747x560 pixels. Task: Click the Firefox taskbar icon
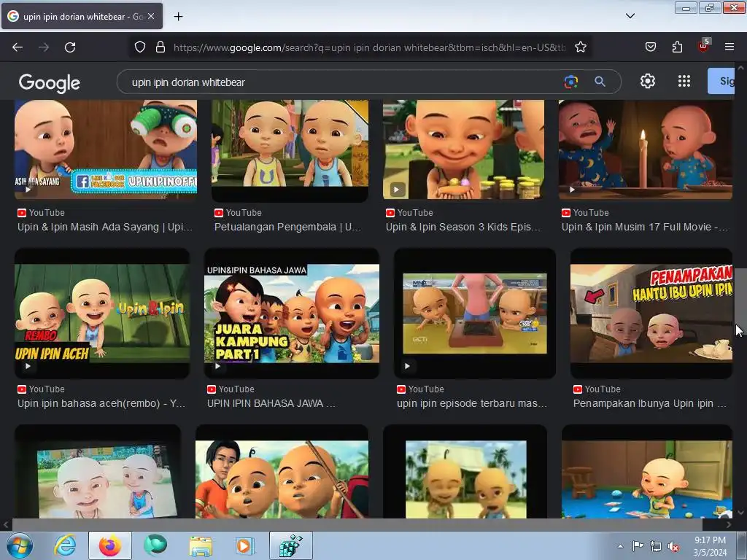(110, 545)
